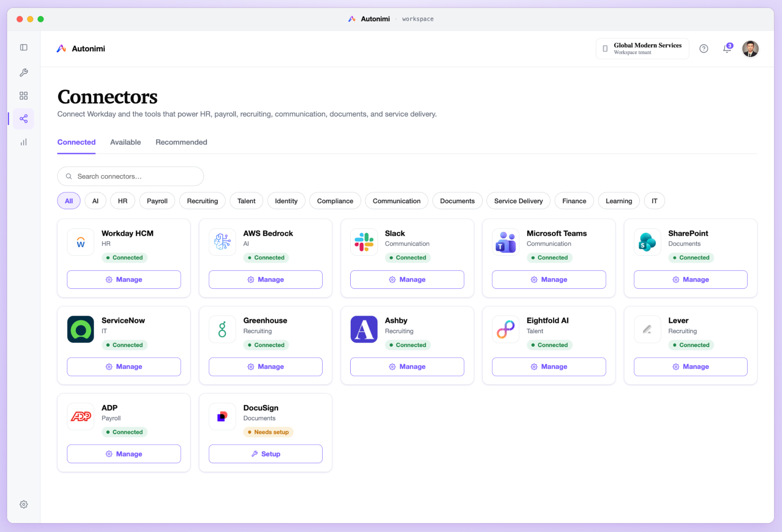Filter connectors by Compliance
Viewport: 782px width, 532px height.
pos(335,201)
